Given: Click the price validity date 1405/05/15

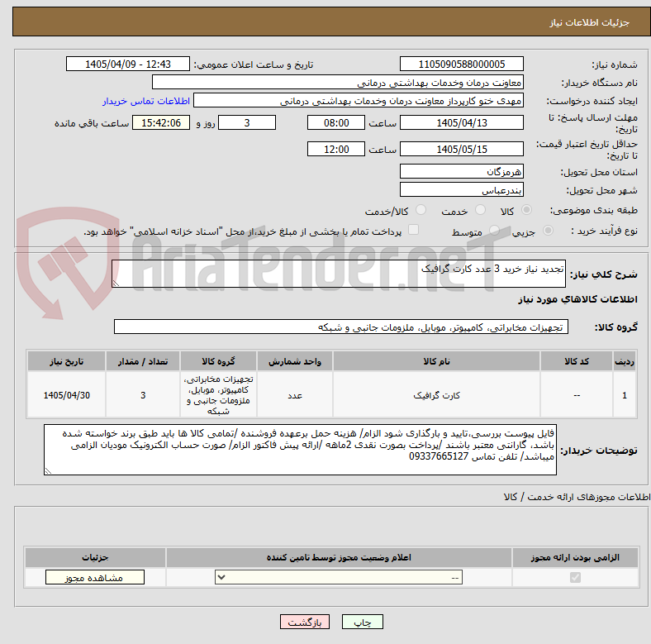Looking at the screenshot, I should [x=462, y=149].
